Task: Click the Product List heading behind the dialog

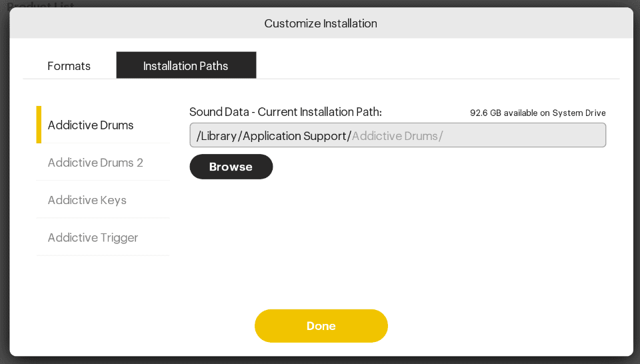Action: coord(41,5)
